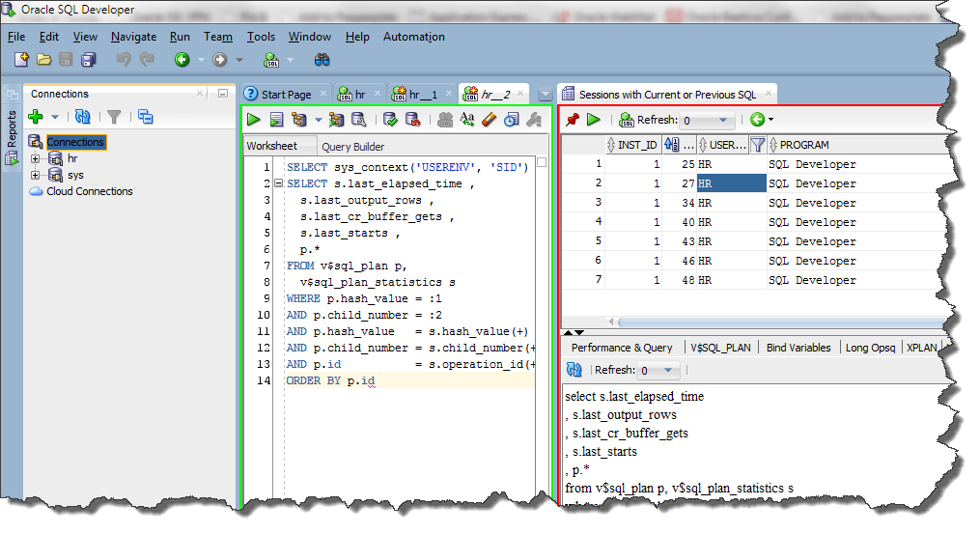Open the dropdown beside the Sessions toolbar back arrow
Screen dimensions: 980x533
click(x=770, y=120)
